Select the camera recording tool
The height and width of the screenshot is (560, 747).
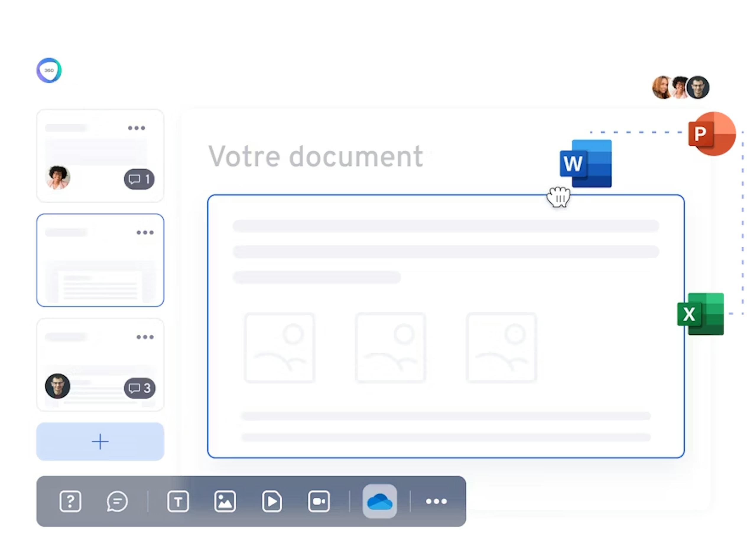click(x=319, y=502)
